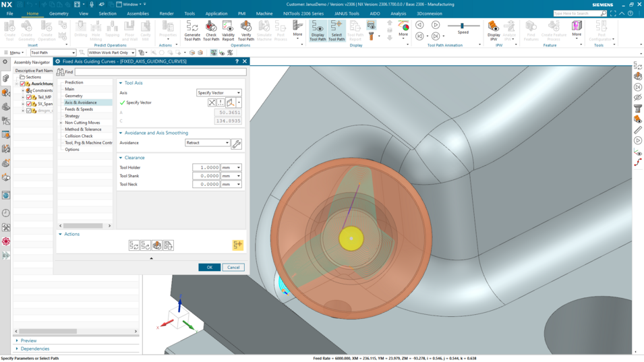Toggle dmgm component checkbox
This screenshot has width=644, height=362.
(29, 111)
